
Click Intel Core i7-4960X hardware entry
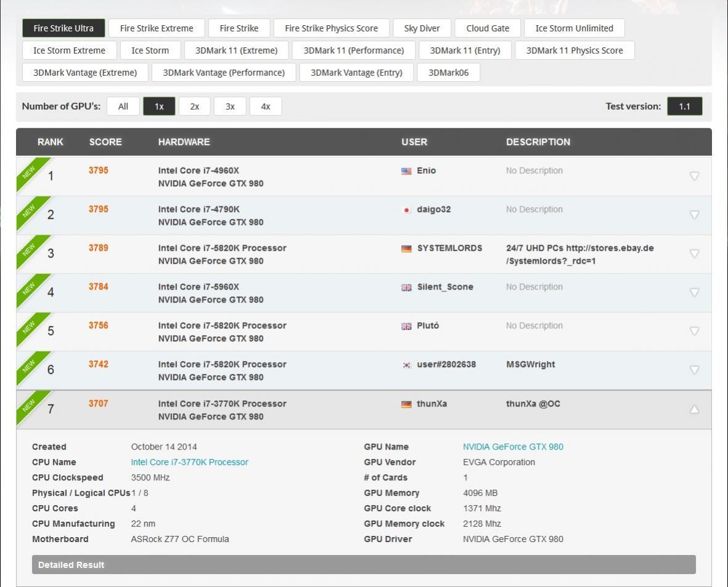coord(198,171)
